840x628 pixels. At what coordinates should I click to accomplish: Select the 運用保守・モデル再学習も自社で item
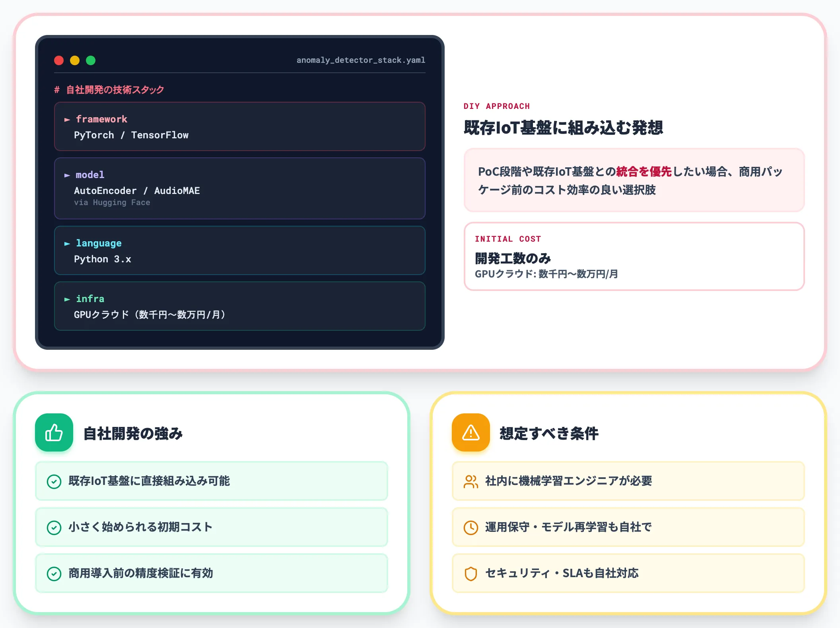coord(628,527)
